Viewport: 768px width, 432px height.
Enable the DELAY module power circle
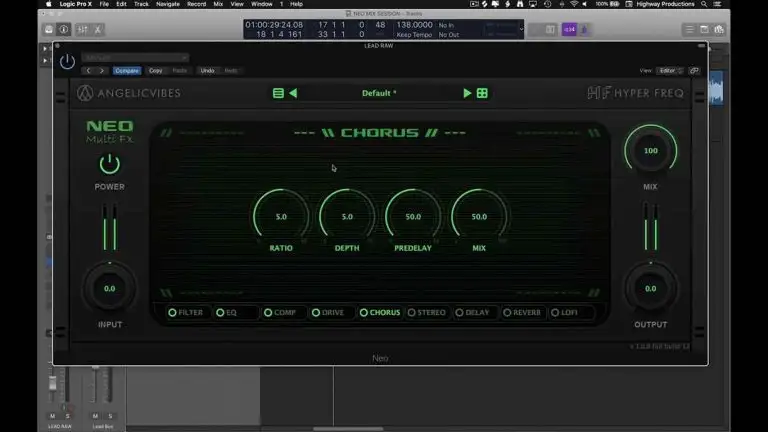pos(459,312)
